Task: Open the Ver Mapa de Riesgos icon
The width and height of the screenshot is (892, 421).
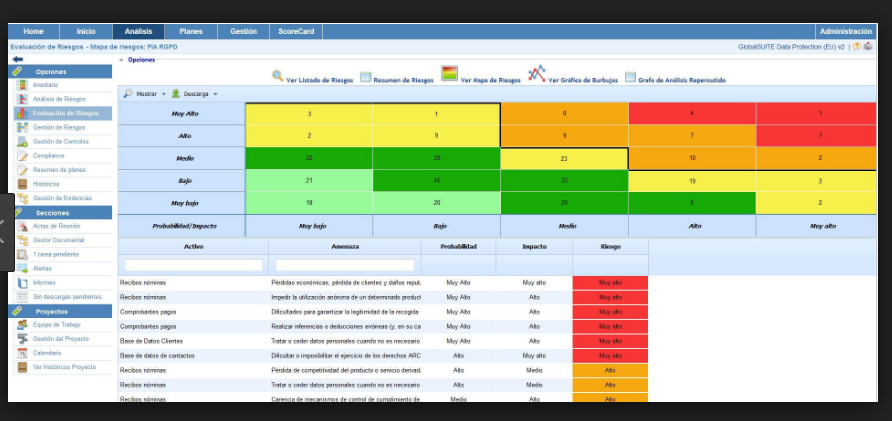Action: point(450,75)
